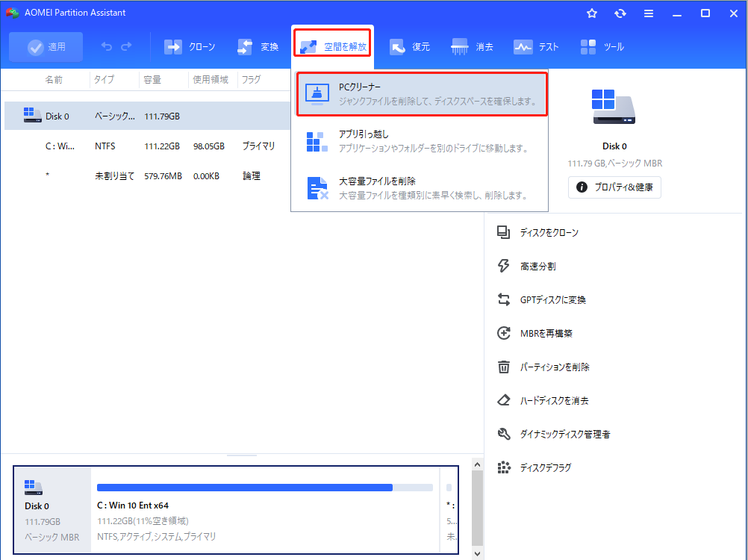Click the star favorite icon in title bar
This screenshot has width=748, height=560.
coord(592,13)
